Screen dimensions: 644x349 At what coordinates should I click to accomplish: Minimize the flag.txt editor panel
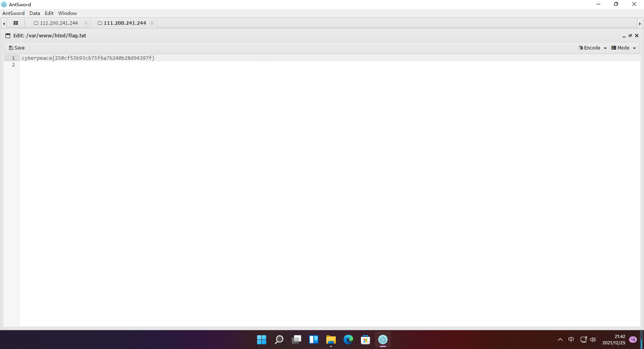point(624,36)
